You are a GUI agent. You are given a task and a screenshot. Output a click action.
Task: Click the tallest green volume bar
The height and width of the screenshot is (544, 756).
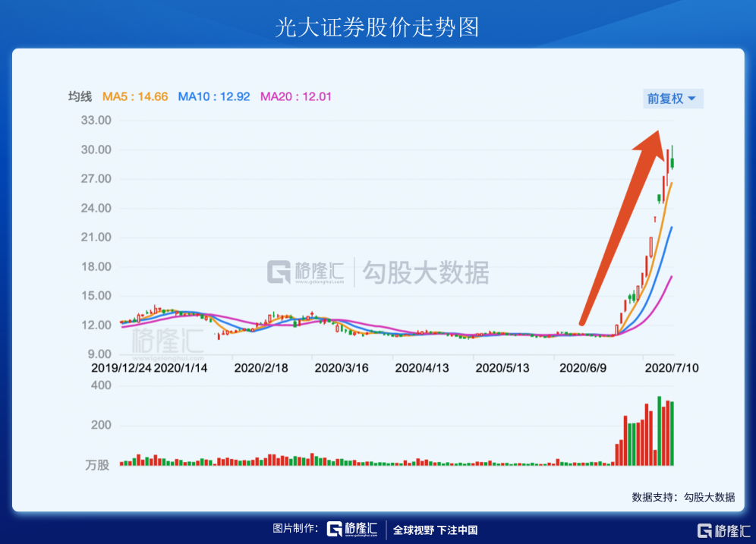(x=659, y=431)
